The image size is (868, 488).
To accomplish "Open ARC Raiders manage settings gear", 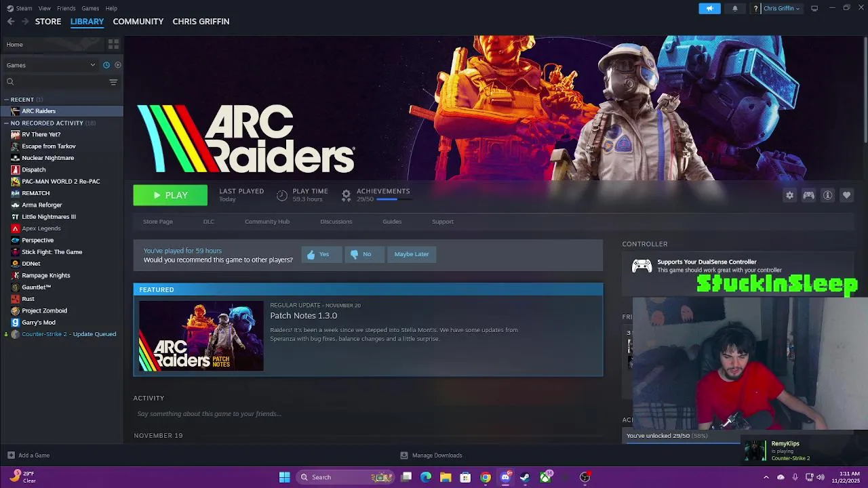I will [x=789, y=195].
